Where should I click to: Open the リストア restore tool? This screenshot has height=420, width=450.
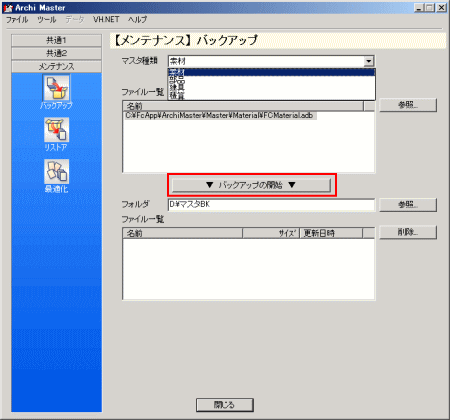[x=56, y=130]
